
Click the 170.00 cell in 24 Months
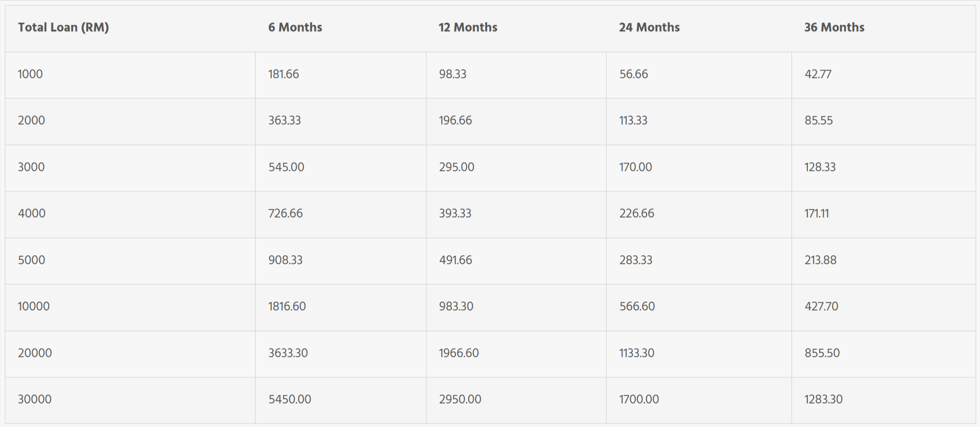point(636,167)
